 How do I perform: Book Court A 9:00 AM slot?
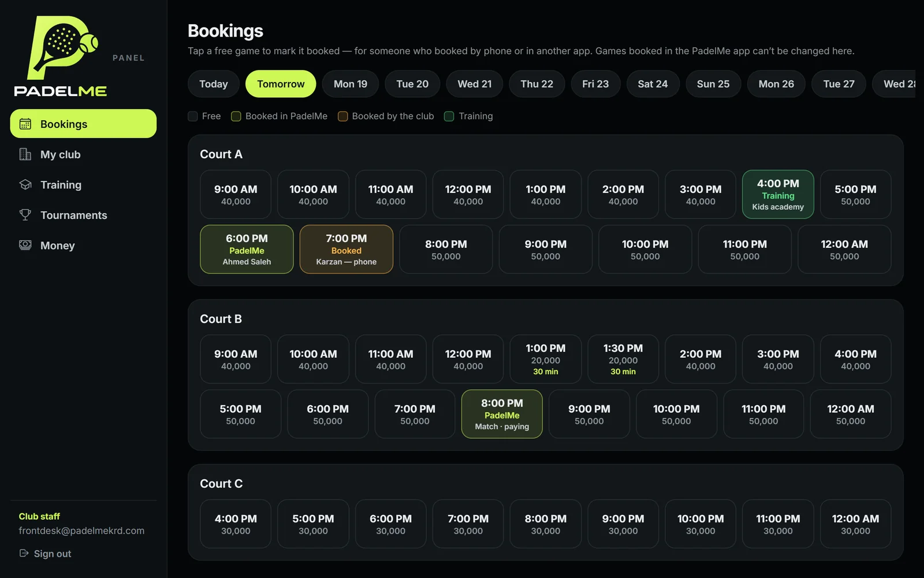pos(236,194)
